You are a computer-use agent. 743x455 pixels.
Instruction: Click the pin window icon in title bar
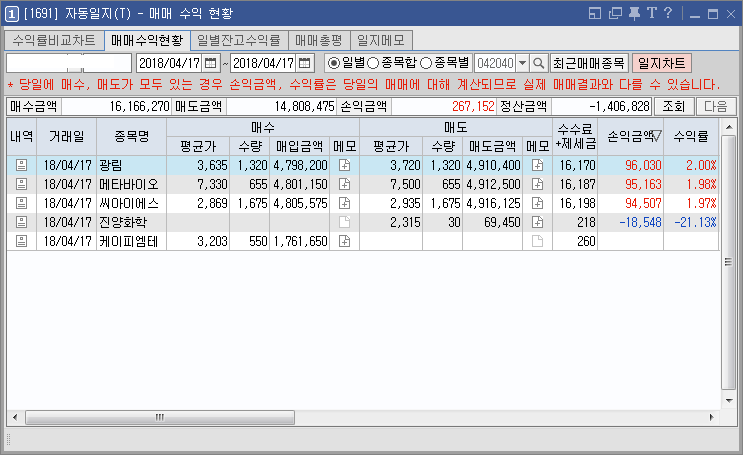tap(634, 13)
